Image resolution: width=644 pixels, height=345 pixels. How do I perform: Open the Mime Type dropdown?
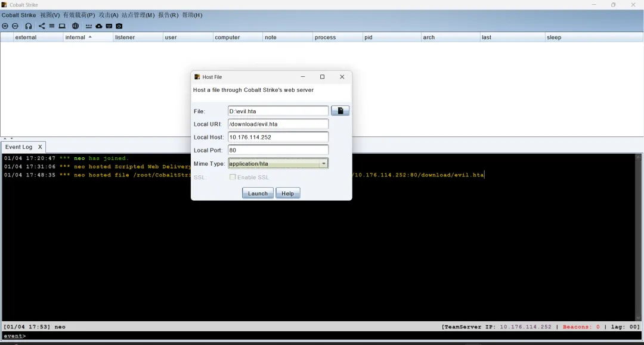(x=324, y=163)
